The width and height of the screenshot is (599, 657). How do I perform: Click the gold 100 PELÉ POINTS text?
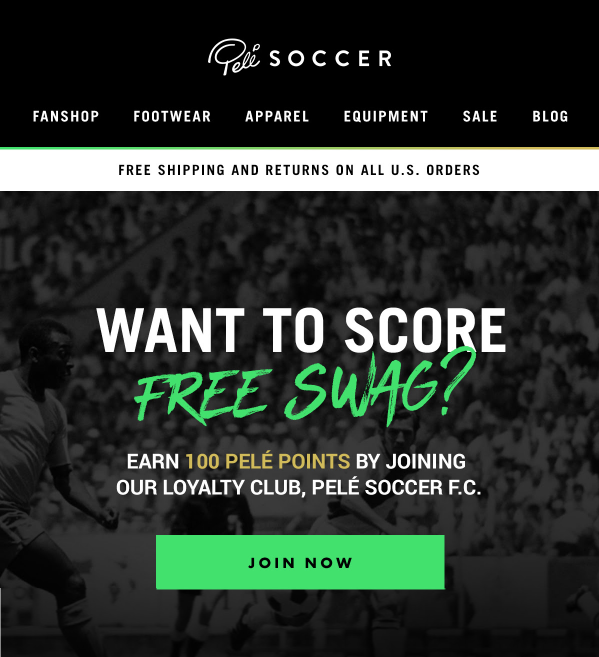268,461
